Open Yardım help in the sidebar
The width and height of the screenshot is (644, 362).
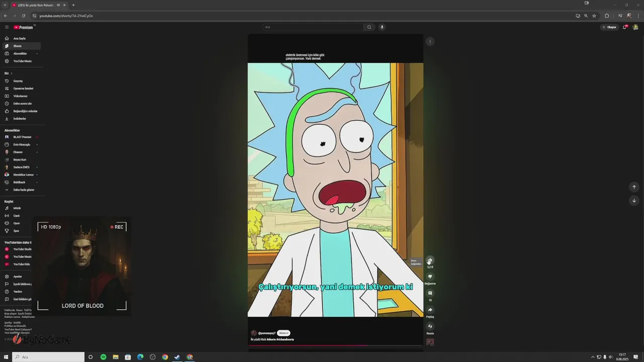[18, 292]
